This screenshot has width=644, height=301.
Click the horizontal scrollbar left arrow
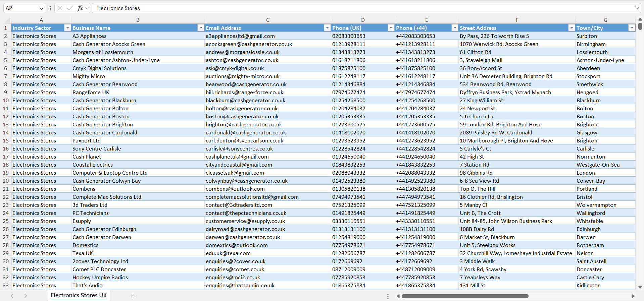[398, 296]
